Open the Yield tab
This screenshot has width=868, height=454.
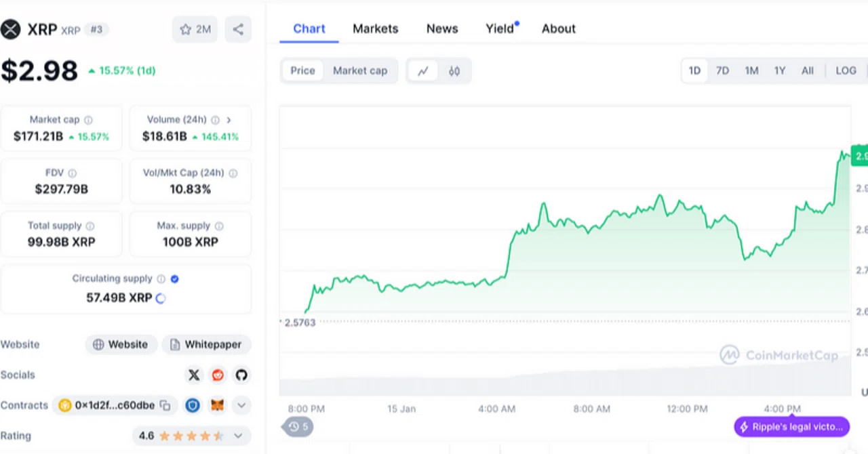tap(500, 28)
